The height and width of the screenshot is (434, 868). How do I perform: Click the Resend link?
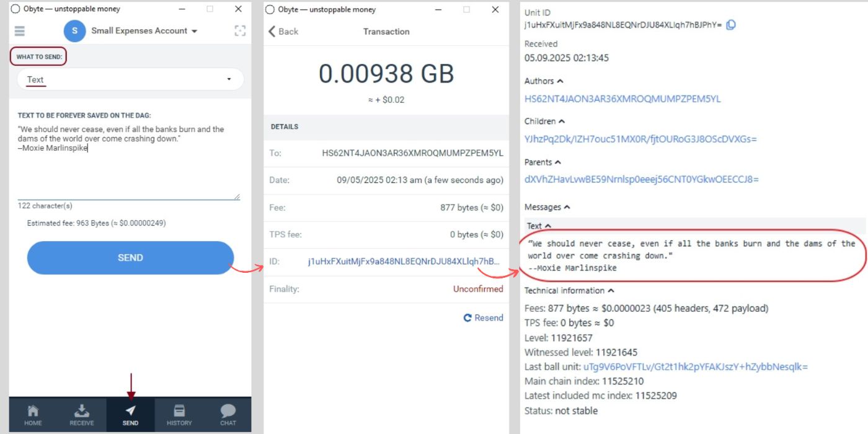click(483, 318)
